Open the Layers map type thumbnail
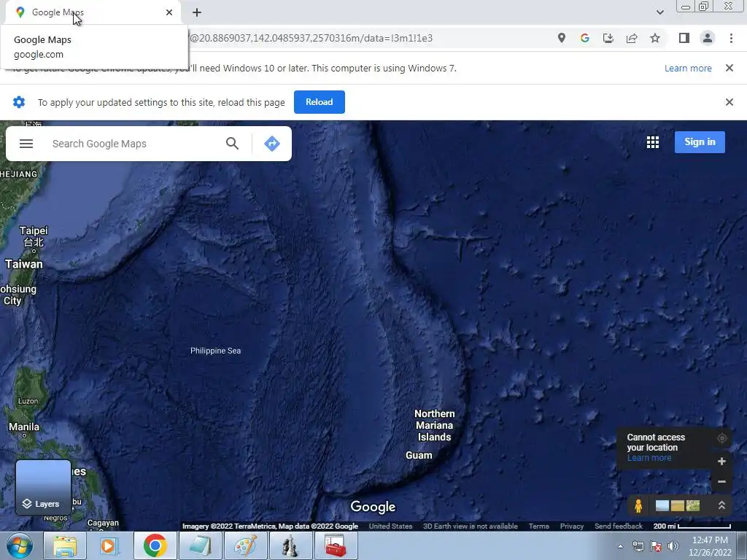The width and height of the screenshot is (747, 560). [43, 487]
